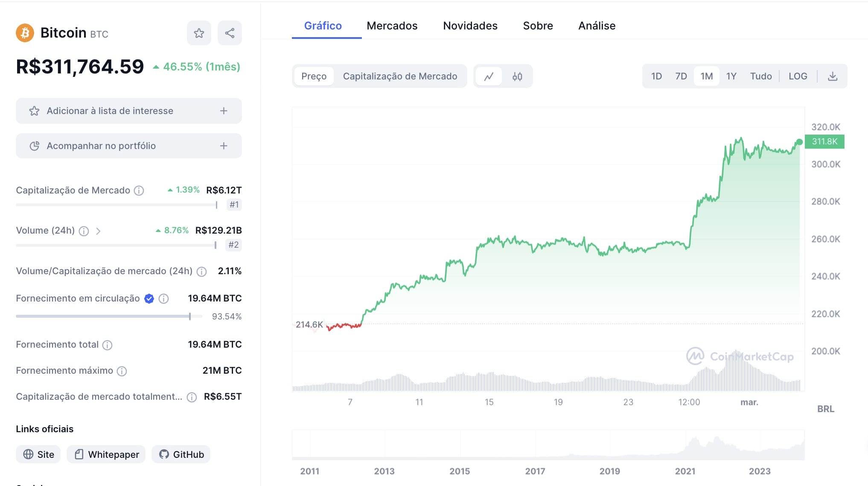This screenshot has width=868, height=486.
Task: Click the R$6.55T fully diluted value
Action: [223, 396]
